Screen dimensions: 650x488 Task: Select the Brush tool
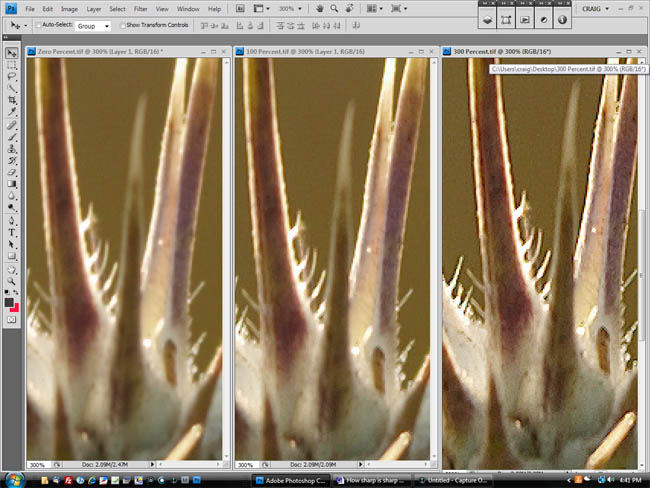click(12, 137)
